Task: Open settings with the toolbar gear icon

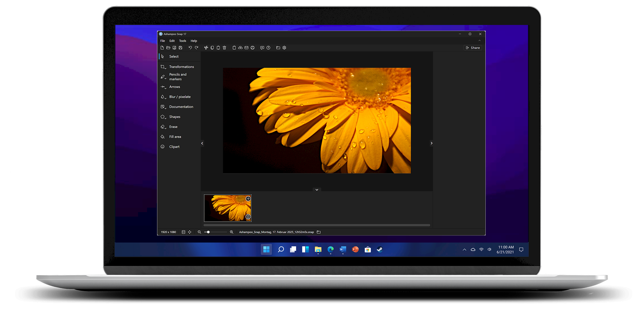Action: pyautogui.click(x=284, y=48)
